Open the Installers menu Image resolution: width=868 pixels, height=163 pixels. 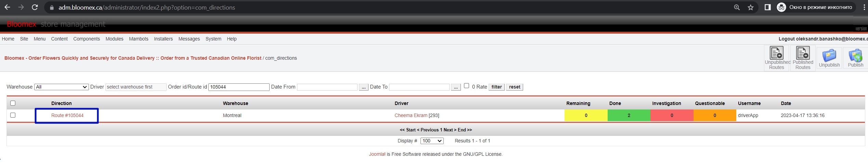(163, 39)
